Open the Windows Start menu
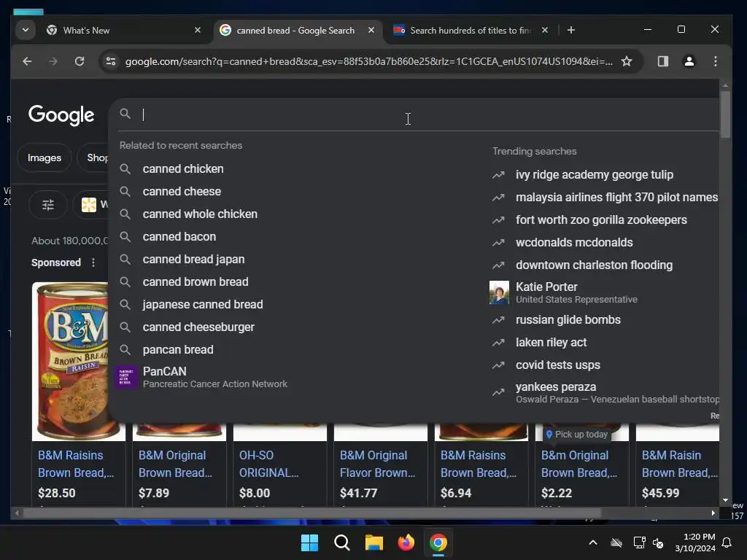Image resolution: width=747 pixels, height=560 pixels. click(309, 542)
